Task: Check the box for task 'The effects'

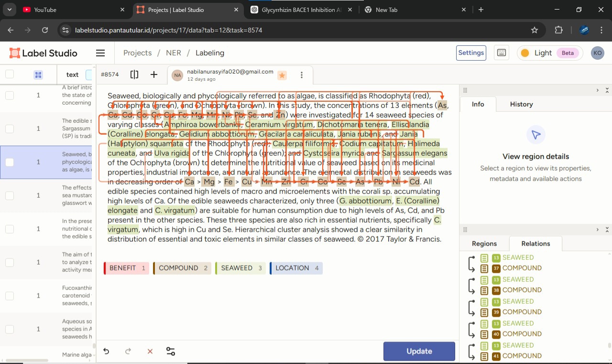Action: click(x=10, y=195)
